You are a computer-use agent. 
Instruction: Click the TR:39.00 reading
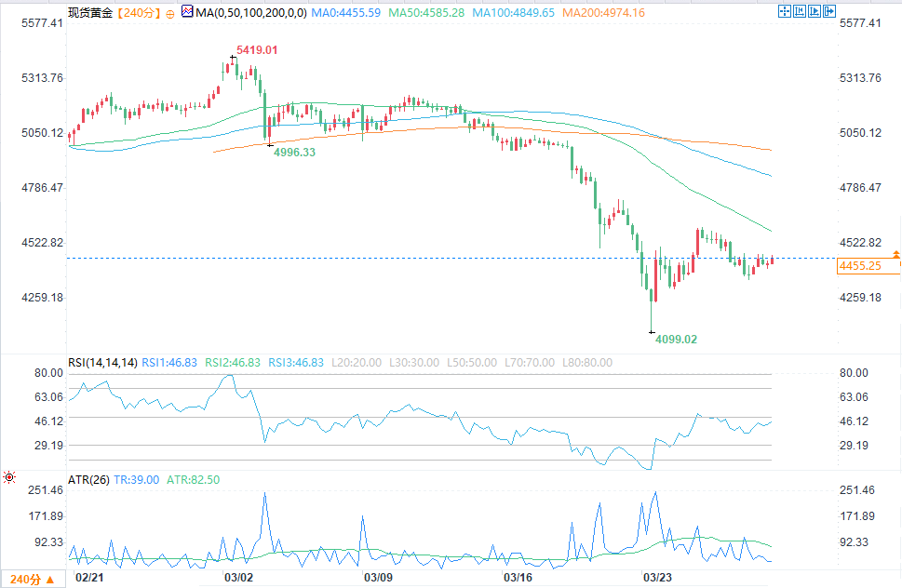[136, 480]
